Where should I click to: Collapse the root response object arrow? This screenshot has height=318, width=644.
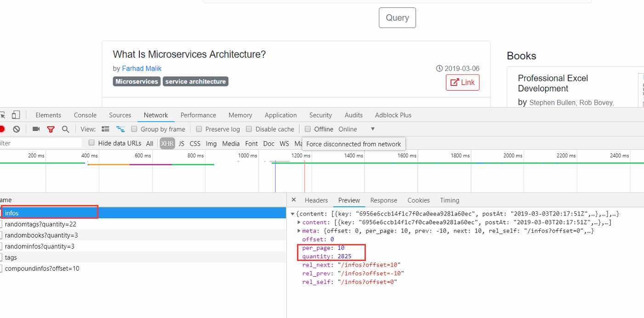click(x=293, y=214)
